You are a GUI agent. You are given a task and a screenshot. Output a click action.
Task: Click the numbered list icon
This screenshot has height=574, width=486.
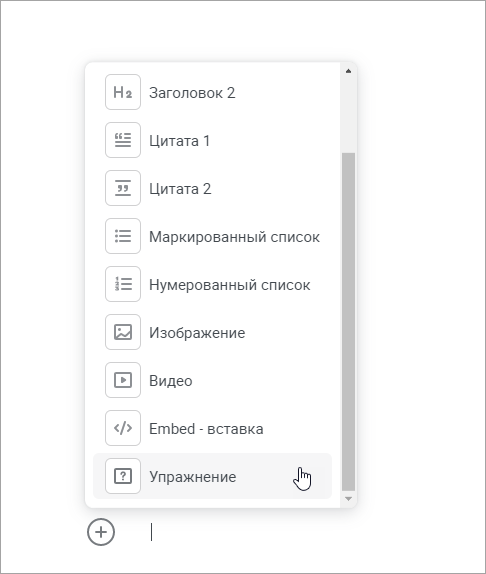click(123, 284)
